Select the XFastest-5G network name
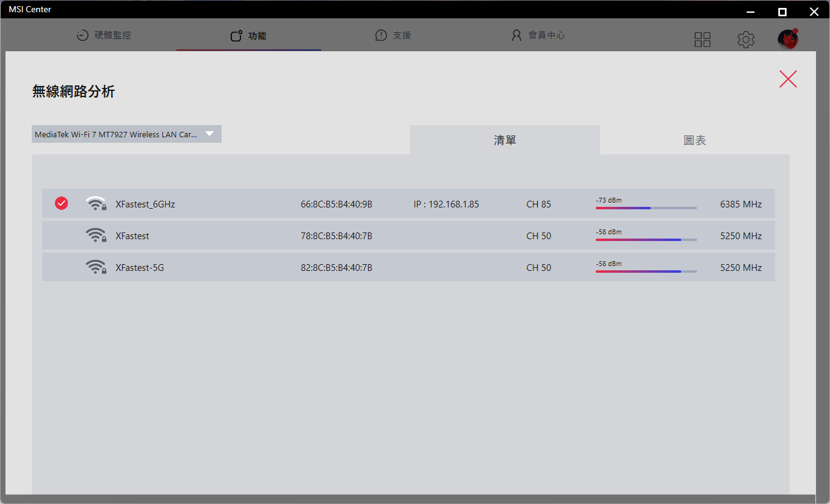This screenshot has width=830, height=504. point(140,267)
